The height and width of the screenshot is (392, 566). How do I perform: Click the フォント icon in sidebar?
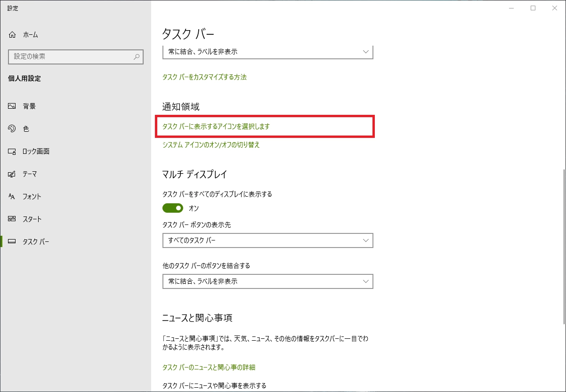(x=12, y=197)
